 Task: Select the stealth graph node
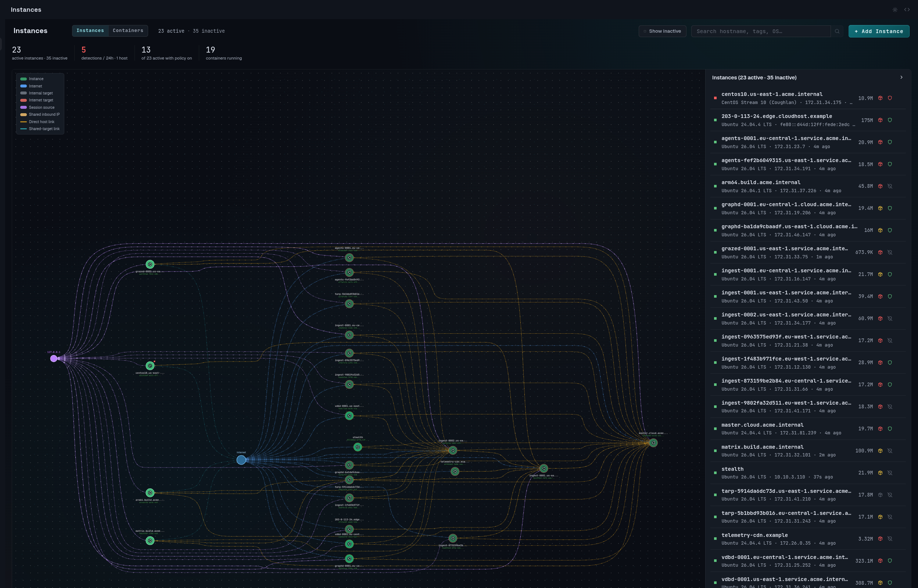358,447
